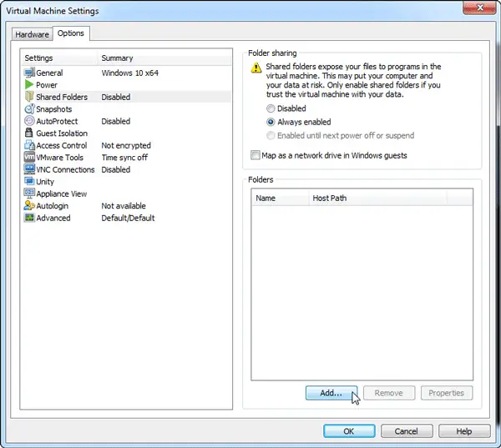Click the Appliance View icon
501x448 pixels.
click(x=29, y=194)
